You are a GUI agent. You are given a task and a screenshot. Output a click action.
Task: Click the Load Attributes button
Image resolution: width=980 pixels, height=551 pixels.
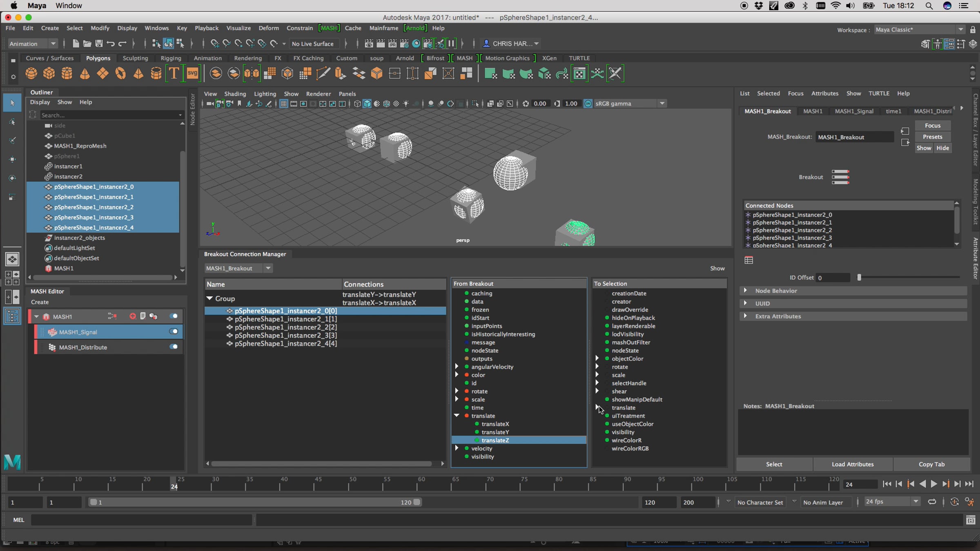[853, 464]
